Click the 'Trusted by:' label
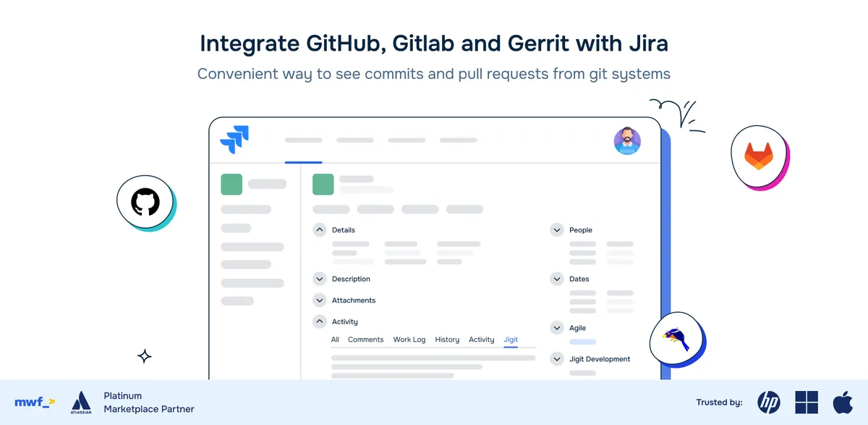Screen dimensions: 868x425 [x=719, y=403]
